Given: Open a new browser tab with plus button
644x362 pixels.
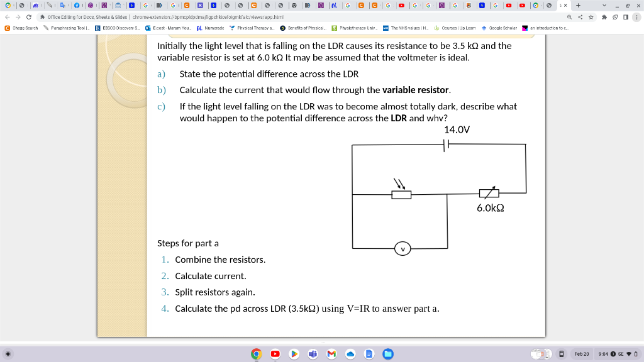Looking at the screenshot, I should tap(578, 5).
